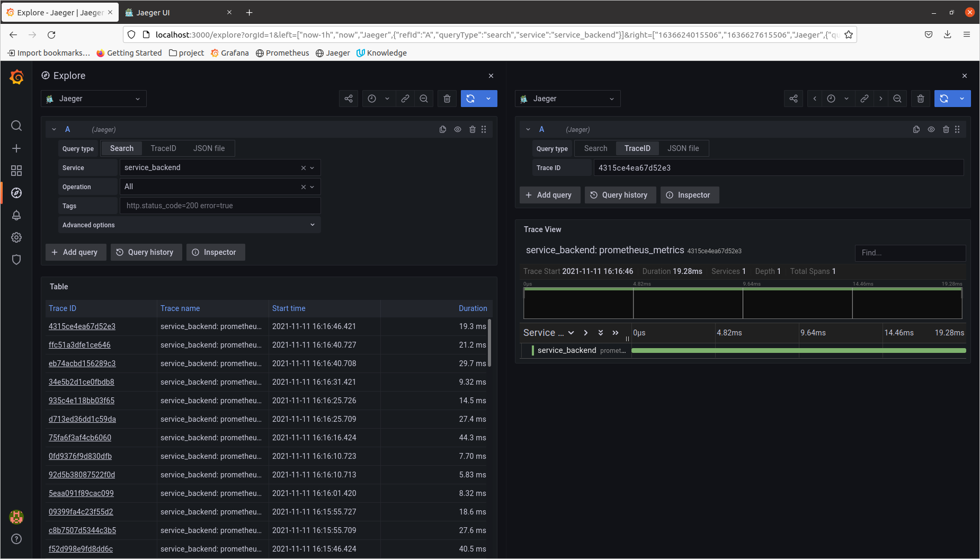This screenshot has height=559, width=980.
Task: Select JSON file query type in left pane
Action: [209, 148]
